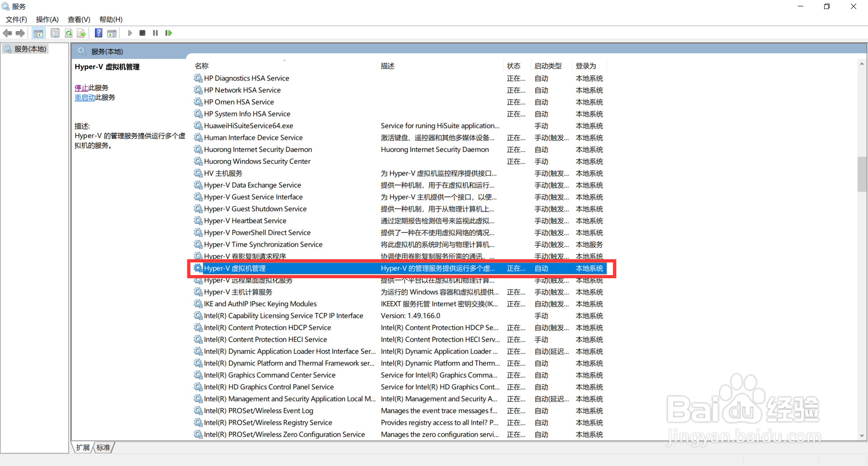Open the 帮助(H) menu
Image resolution: width=868 pixels, height=466 pixels.
tap(111, 19)
